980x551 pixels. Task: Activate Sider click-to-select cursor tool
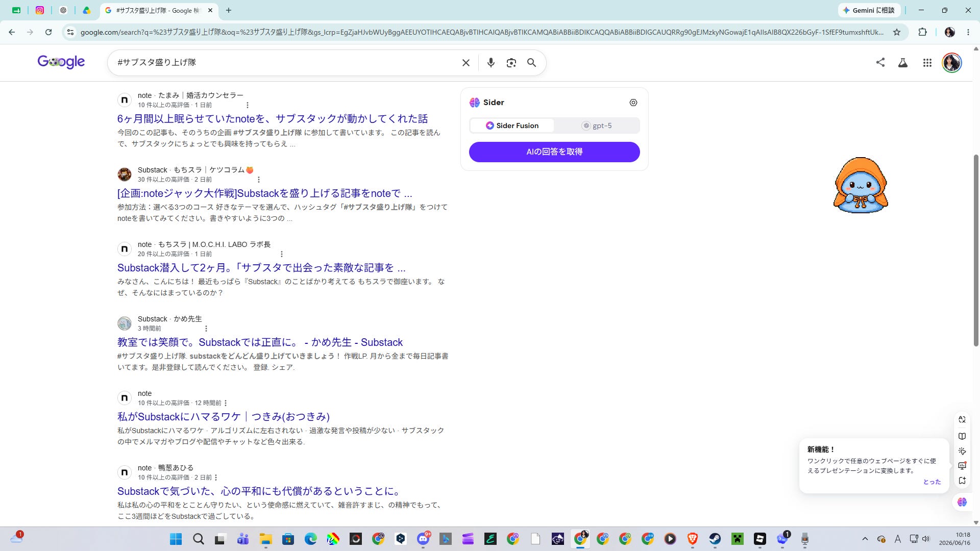962,451
